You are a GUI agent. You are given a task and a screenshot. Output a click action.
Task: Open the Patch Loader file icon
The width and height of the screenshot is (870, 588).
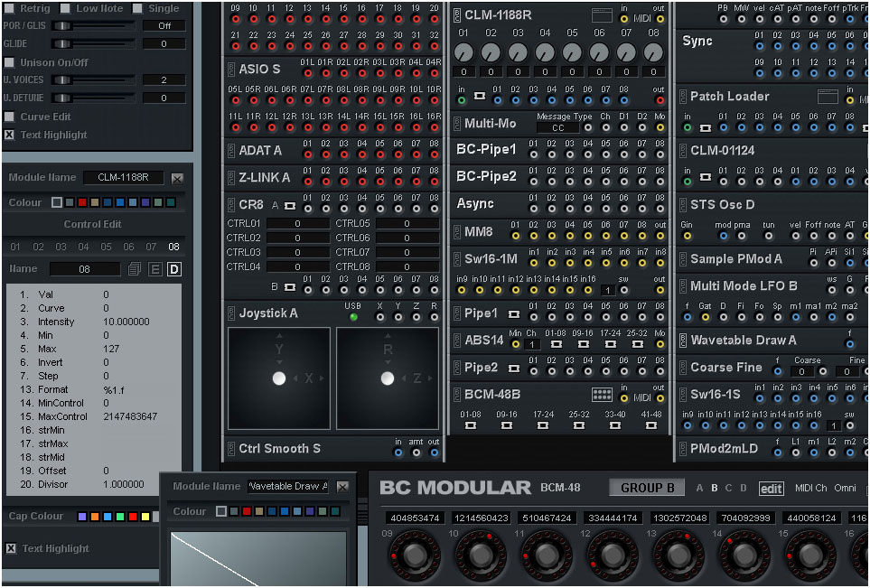[828, 96]
